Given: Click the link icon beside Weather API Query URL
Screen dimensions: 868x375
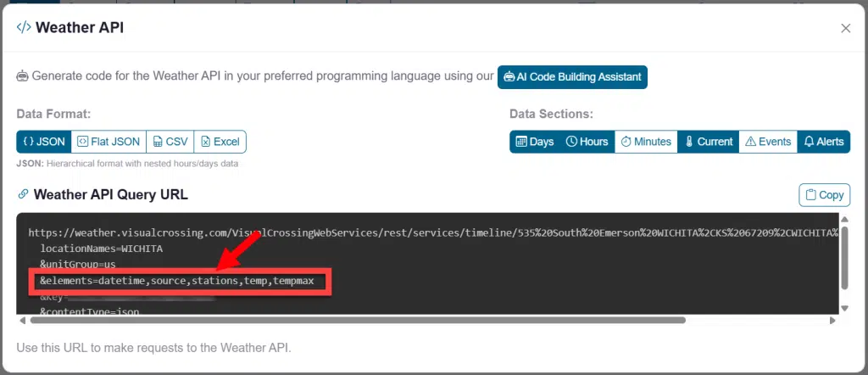Looking at the screenshot, I should [23, 194].
